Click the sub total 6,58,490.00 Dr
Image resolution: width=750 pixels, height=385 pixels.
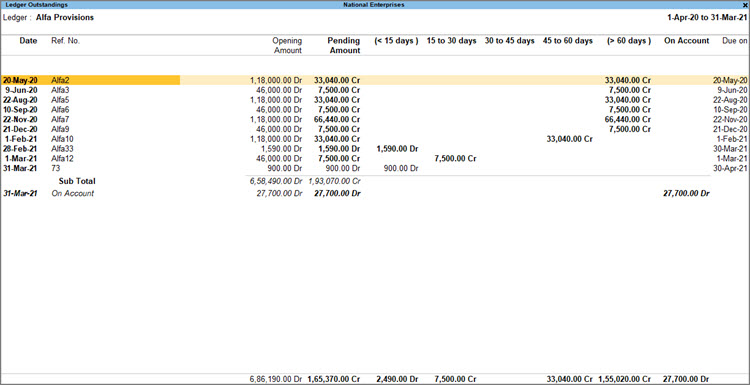tap(276, 181)
